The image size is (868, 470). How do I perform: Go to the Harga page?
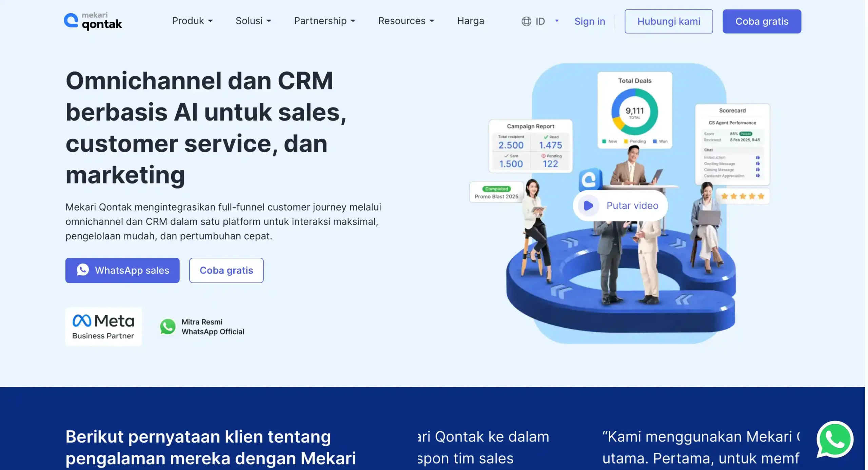(470, 21)
